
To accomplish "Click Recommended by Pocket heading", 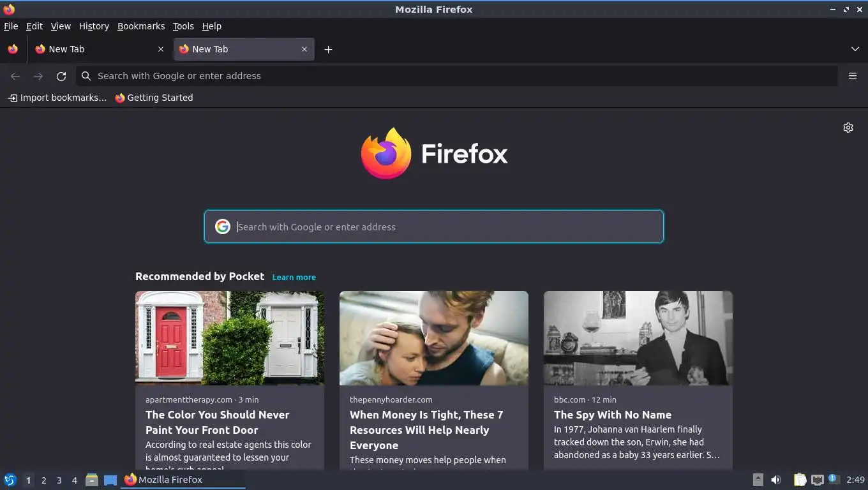I will (200, 276).
